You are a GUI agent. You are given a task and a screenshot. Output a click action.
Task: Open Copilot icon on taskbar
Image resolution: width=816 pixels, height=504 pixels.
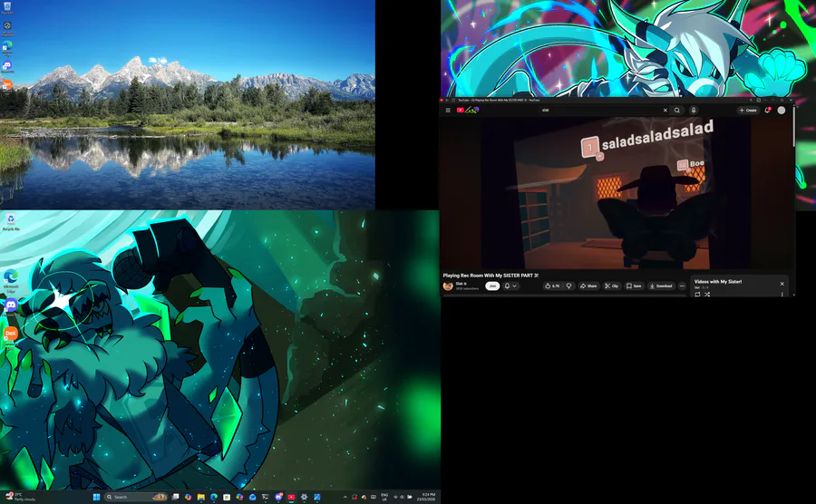click(x=188, y=497)
